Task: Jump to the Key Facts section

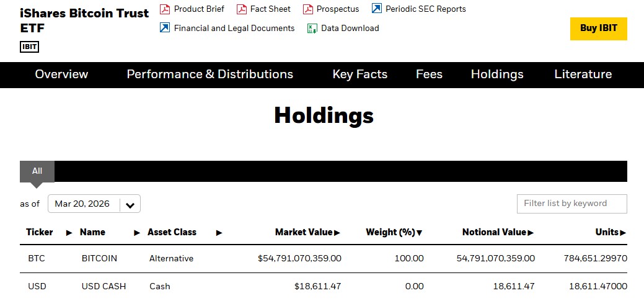Action: (359, 74)
